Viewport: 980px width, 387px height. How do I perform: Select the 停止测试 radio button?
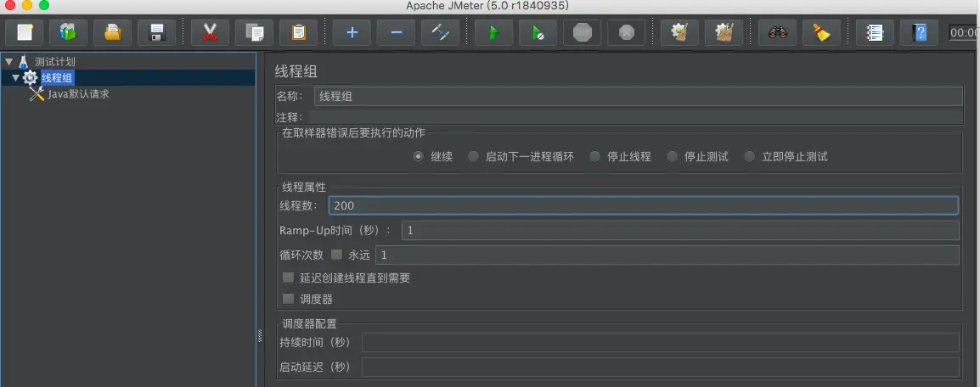click(x=672, y=157)
